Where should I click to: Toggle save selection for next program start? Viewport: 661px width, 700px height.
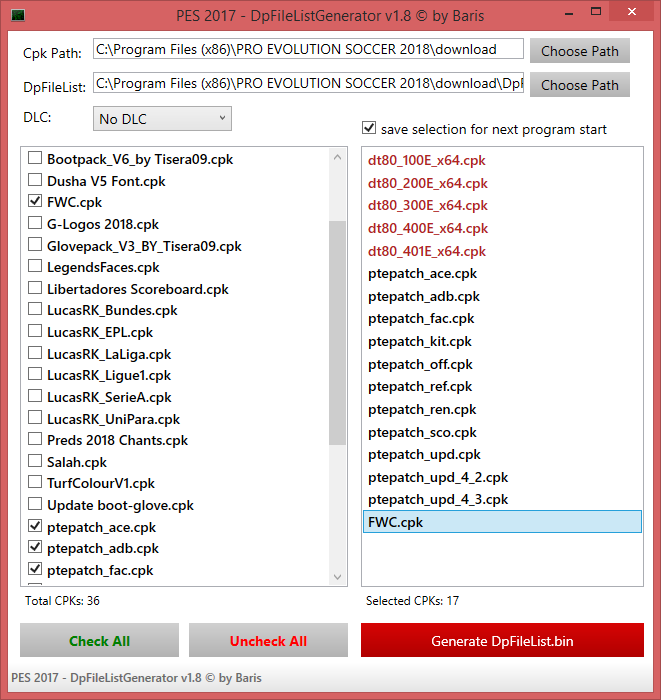pos(369,128)
